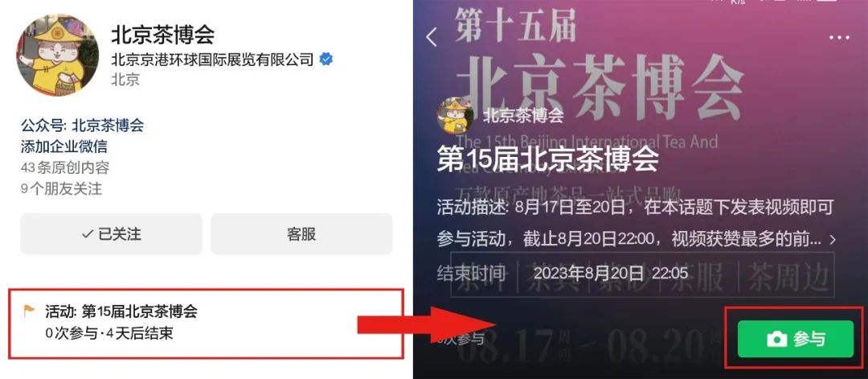The image size is (868, 379).
Task: Click 北京茶博会 account name on activity page
Action: 523,115
